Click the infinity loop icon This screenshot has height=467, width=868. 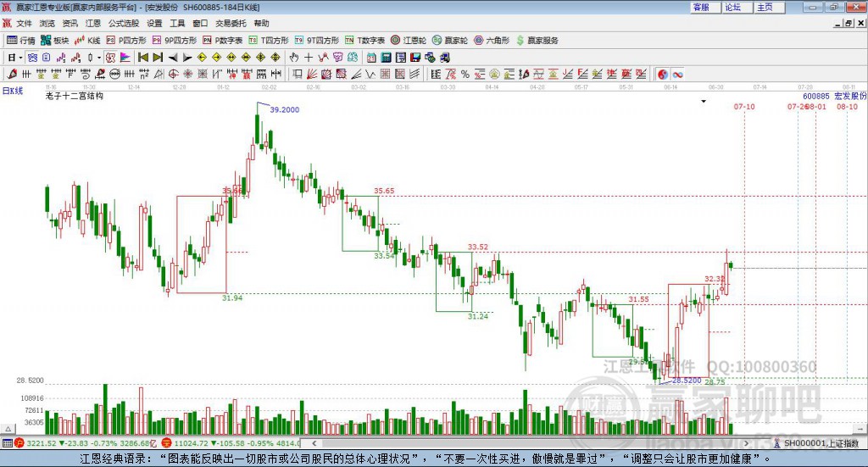click(x=677, y=74)
